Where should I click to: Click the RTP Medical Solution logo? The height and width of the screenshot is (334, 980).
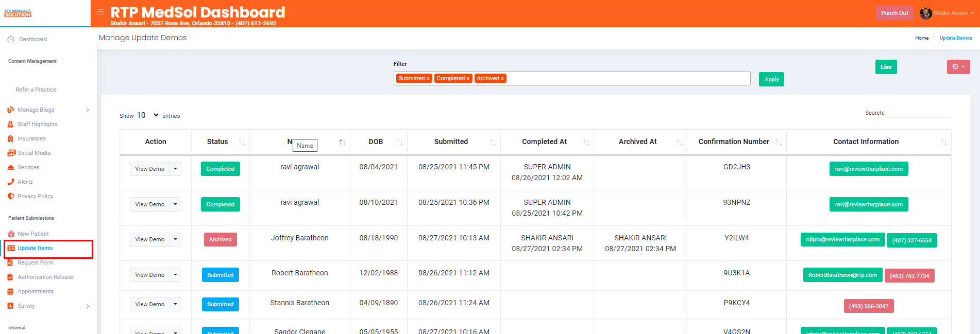(x=18, y=13)
